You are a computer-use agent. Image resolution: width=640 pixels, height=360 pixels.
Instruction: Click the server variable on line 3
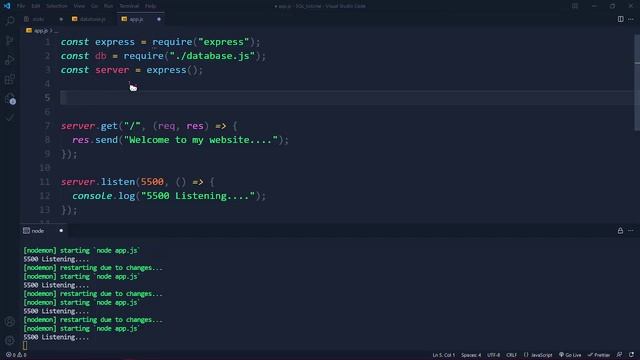112,70
